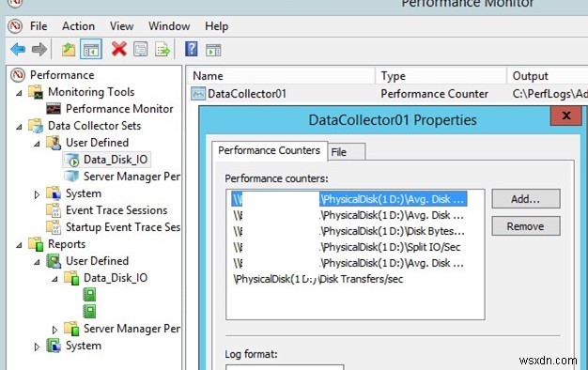Viewport: 588px width, 370px height.
Task: Expand the System node under Reports
Action: coord(37,347)
